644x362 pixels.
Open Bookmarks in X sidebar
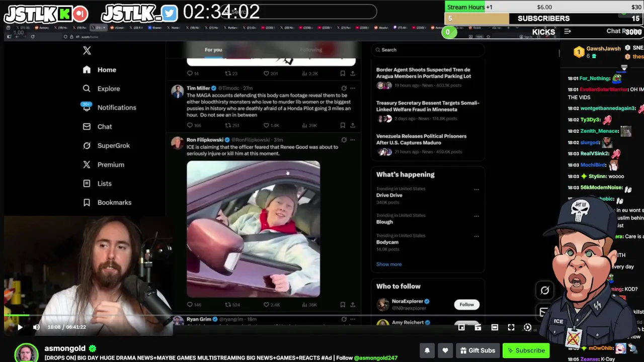click(107, 203)
